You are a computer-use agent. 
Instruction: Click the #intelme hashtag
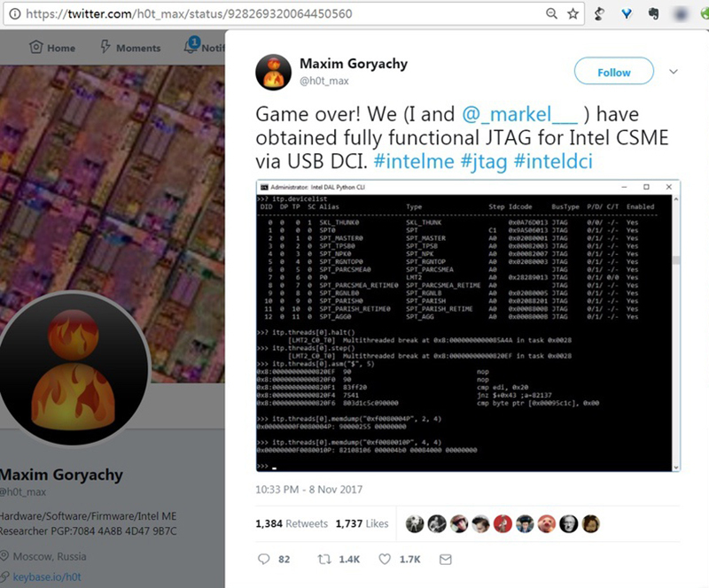tap(414, 161)
